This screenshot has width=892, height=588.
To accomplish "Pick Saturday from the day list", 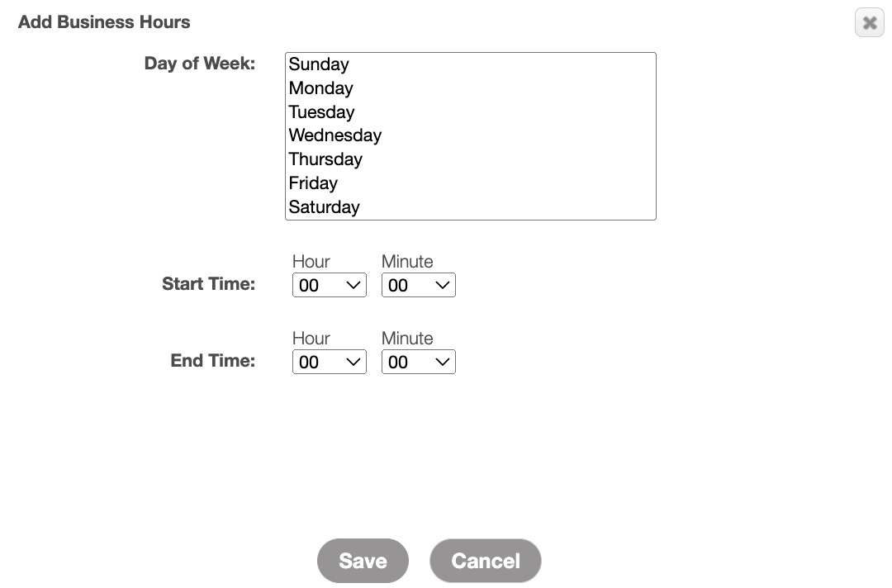I will click(x=324, y=207).
